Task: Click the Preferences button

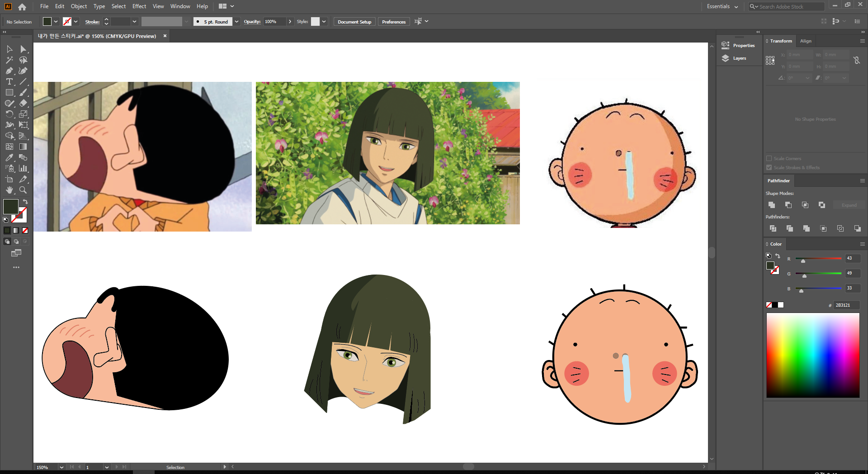Action: point(394,22)
